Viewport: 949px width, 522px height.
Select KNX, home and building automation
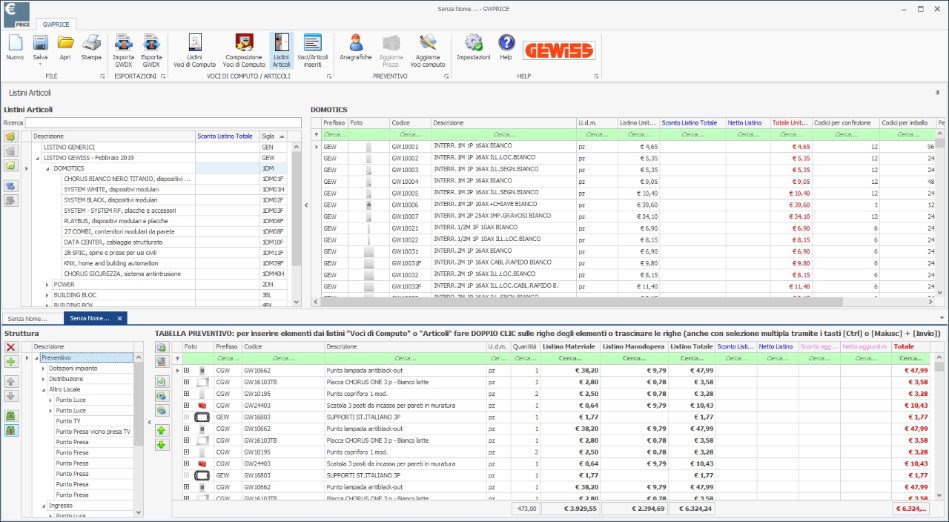(110, 263)
